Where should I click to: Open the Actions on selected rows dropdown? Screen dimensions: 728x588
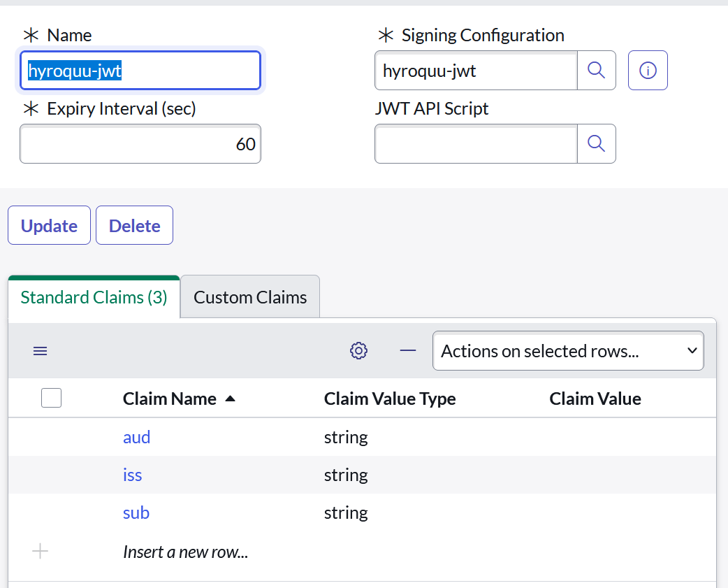[567, 350]
